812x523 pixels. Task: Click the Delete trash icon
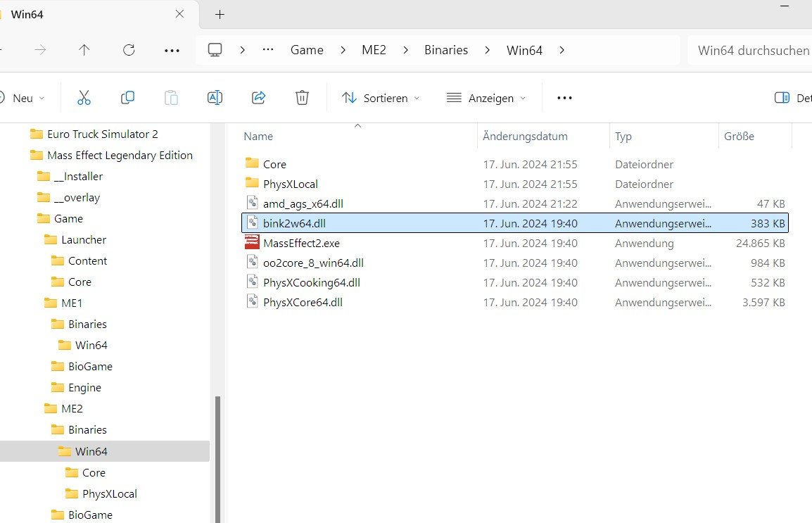point(302,97)
